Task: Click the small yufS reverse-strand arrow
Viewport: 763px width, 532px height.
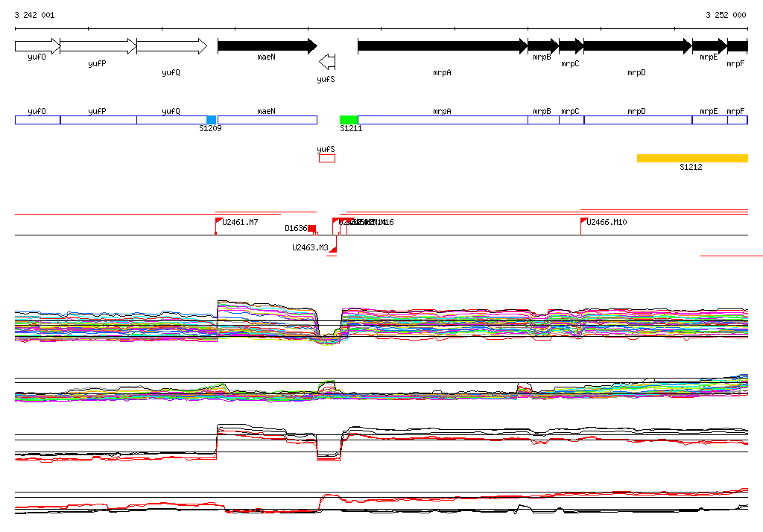Action: tap(327, 61)
